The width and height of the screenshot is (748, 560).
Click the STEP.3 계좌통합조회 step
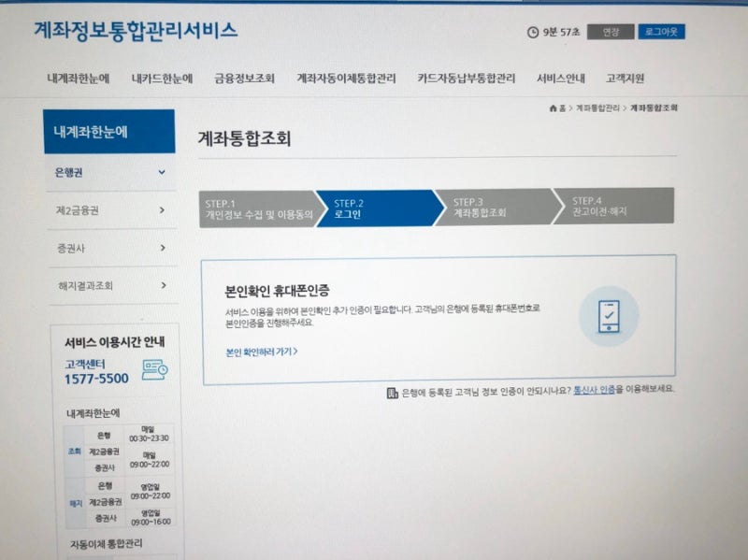498,207
